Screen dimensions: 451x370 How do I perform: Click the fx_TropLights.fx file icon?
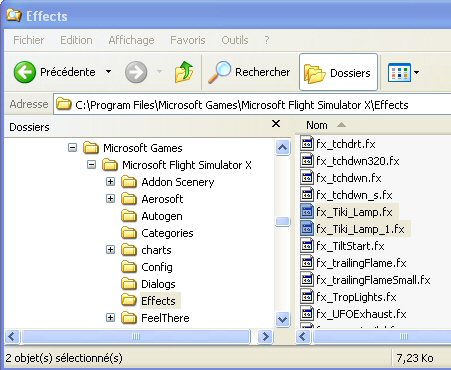tap(307, 297)
